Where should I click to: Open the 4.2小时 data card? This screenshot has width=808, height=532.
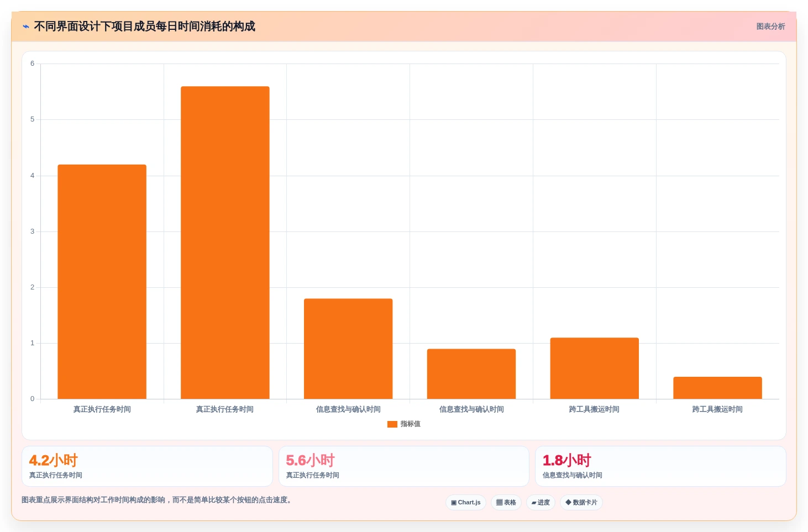coord(147,466)
